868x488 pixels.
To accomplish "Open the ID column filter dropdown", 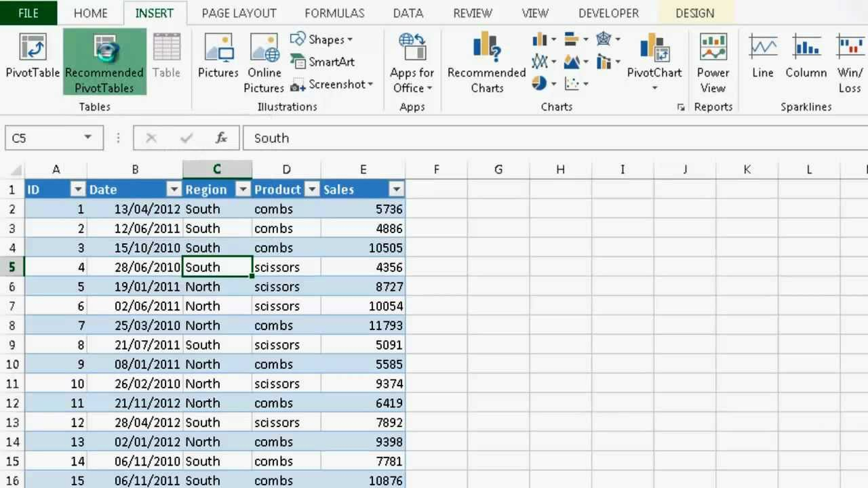I will point(79,190).
